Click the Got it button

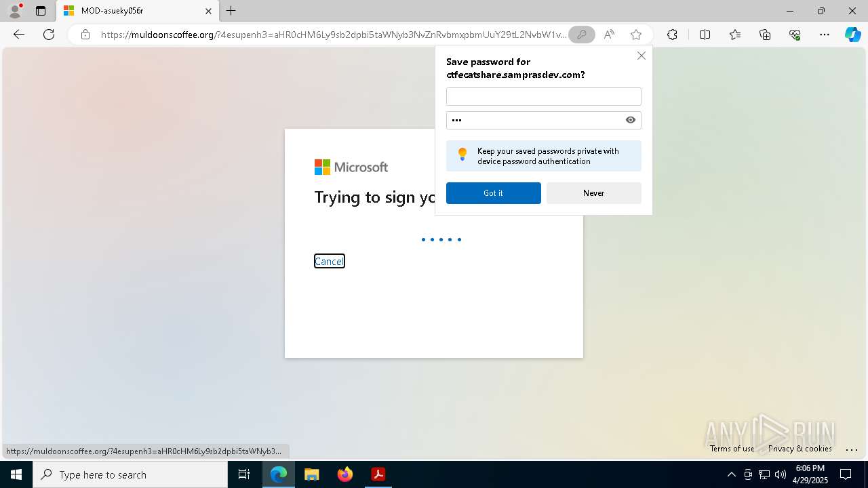(494, 193)
